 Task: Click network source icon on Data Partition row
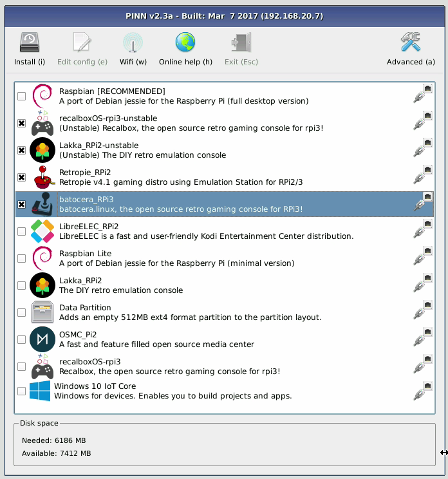point(423,310)
